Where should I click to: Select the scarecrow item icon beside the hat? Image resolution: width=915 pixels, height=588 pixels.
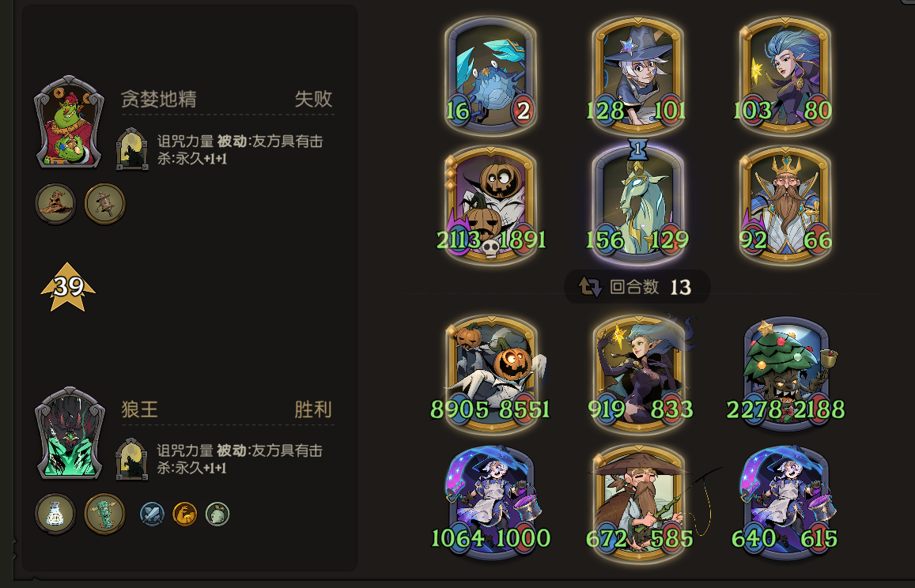tap(105, 204)
